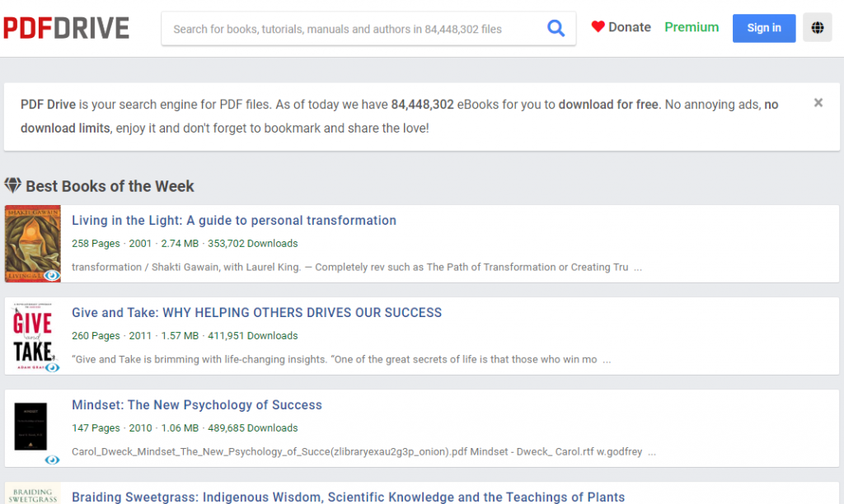Viewport: 844px width, 504px height.
Task: Click the magnifying glass search icon
Action: point(556,28)
